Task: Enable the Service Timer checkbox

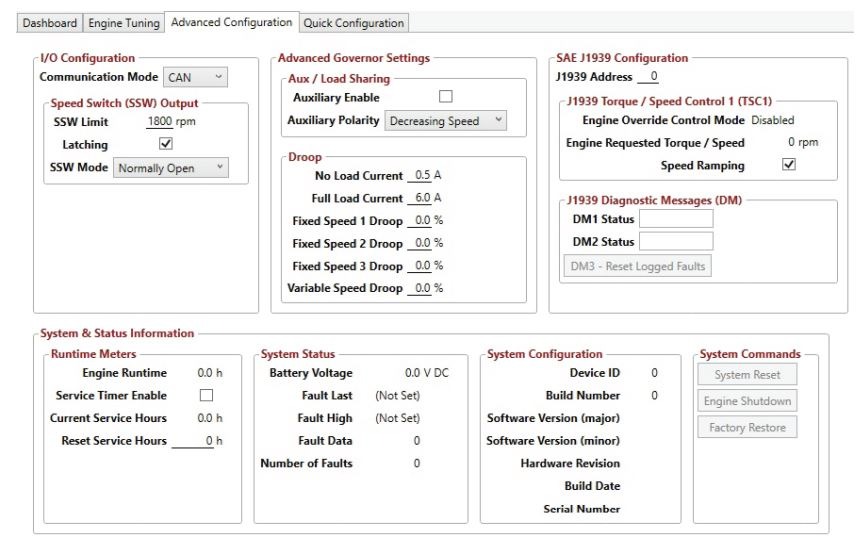Action: [207, 396]
